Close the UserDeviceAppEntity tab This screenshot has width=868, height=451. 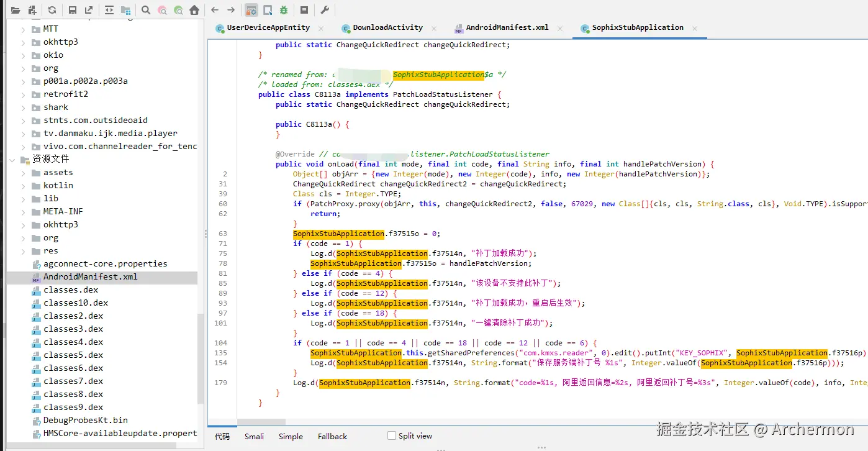tap(321, 28)
